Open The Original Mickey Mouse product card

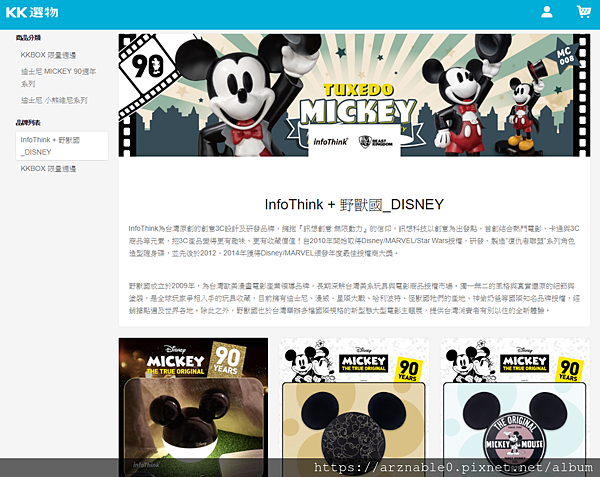[515, 407]
